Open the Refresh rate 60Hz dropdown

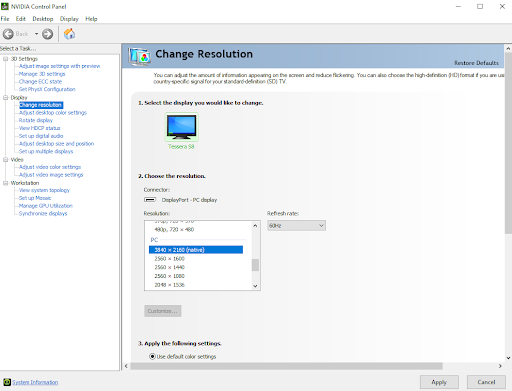tap(296, 226)
